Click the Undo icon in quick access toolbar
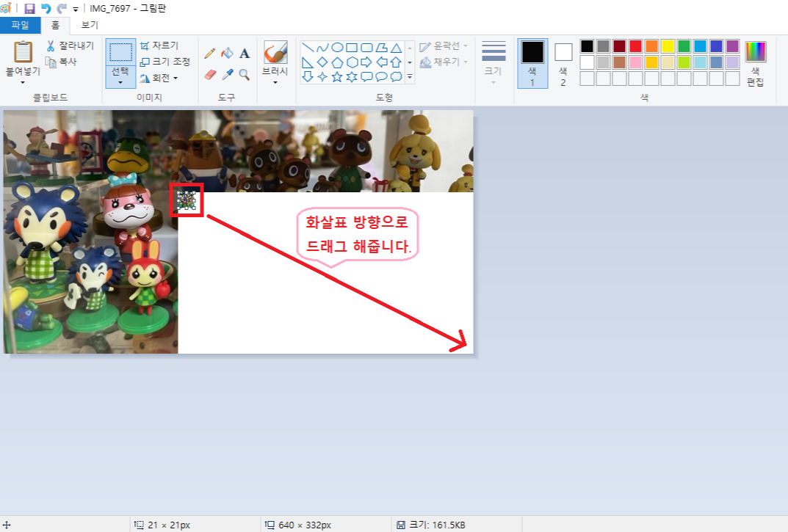The width and height of the screenshot is (788, 532). coord(46,9)
